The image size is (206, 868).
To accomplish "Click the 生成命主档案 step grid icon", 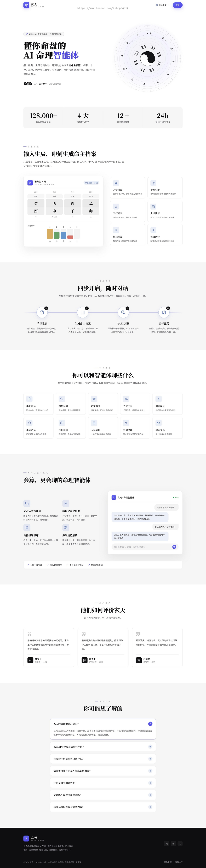I will [82, 312].
